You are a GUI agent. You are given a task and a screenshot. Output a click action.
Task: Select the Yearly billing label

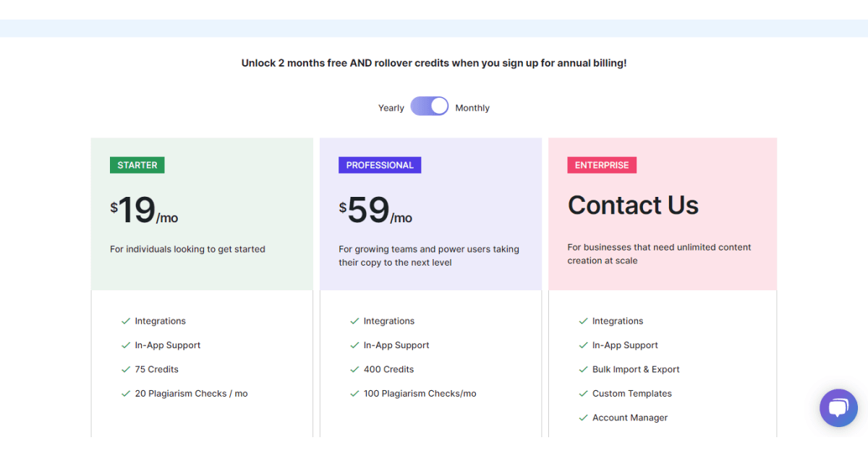(x=391, y=108)
